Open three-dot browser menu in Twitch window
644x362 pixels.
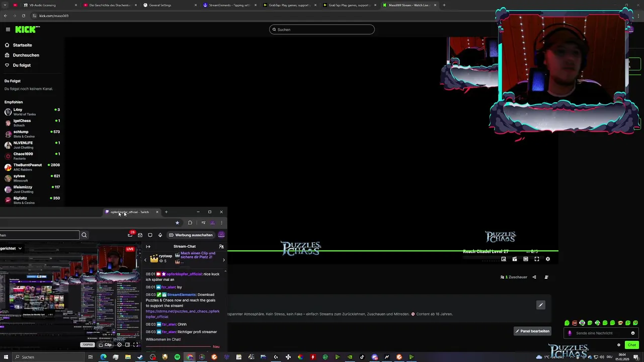click(x=221, y=223)
